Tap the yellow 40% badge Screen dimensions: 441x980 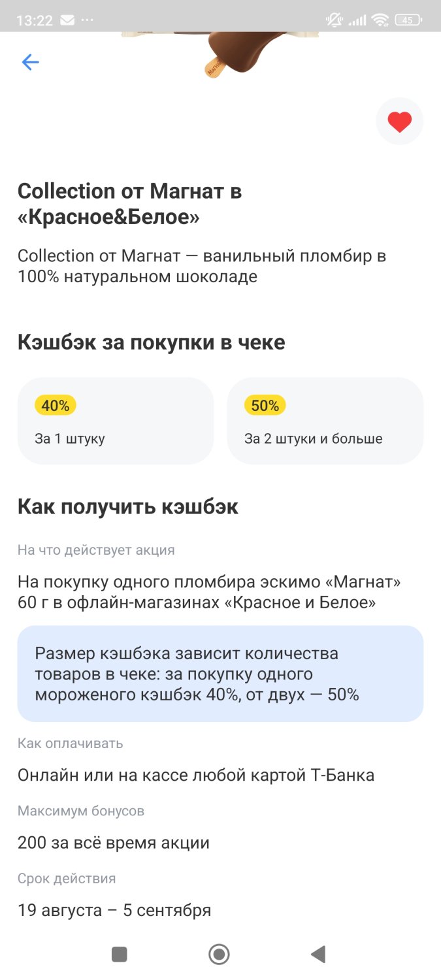tap(56, 406)
